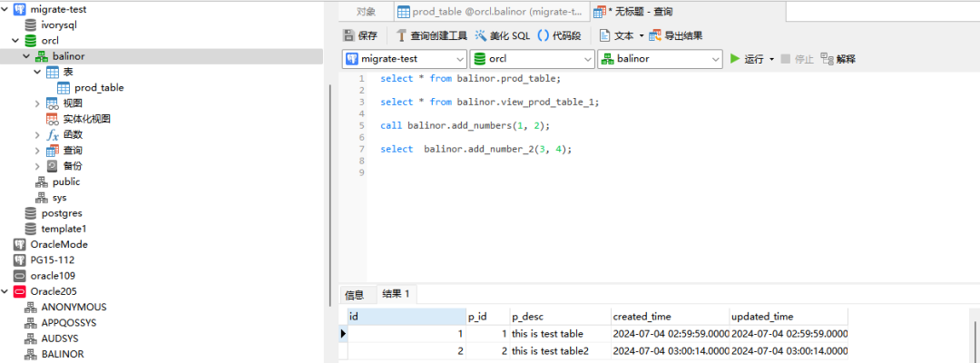Click the created_time column header
The width and height of the screenshot is (980, 363).
[670, 316]
